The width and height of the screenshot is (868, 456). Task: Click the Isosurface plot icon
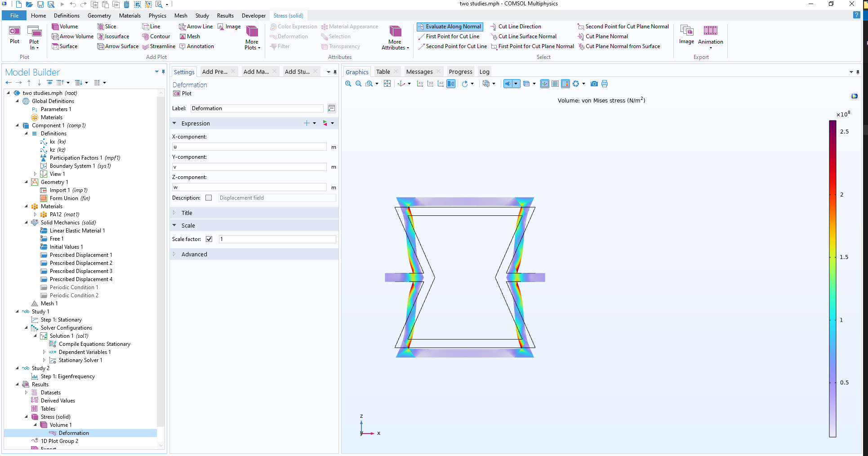coord(101,36)
